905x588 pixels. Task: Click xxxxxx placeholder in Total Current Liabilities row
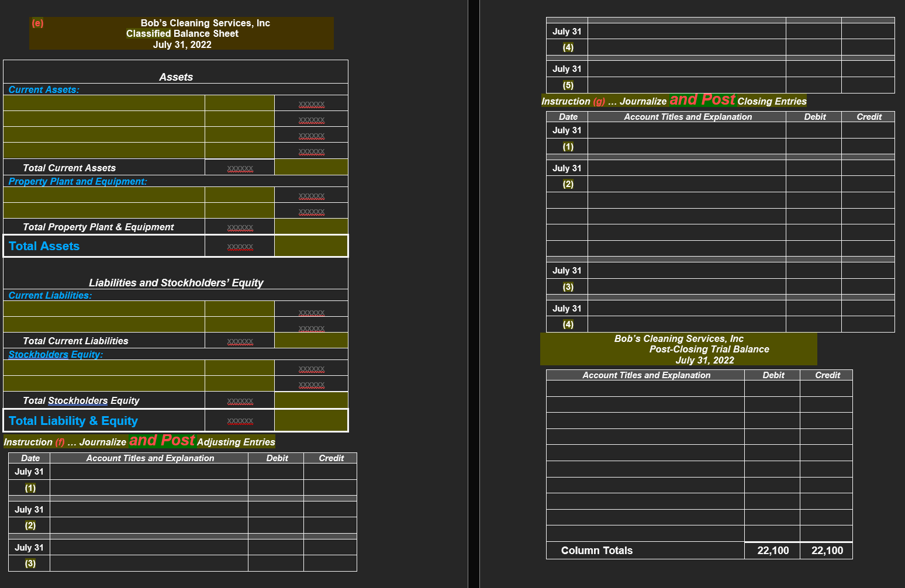coord(240,341)
